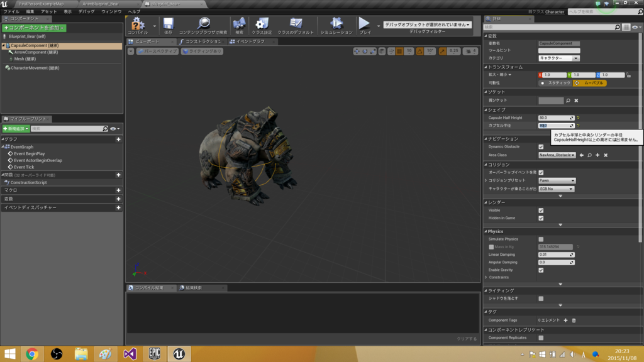Set mobility to Static (スタティック)
644x362 pixels.
tap(555, 83)
